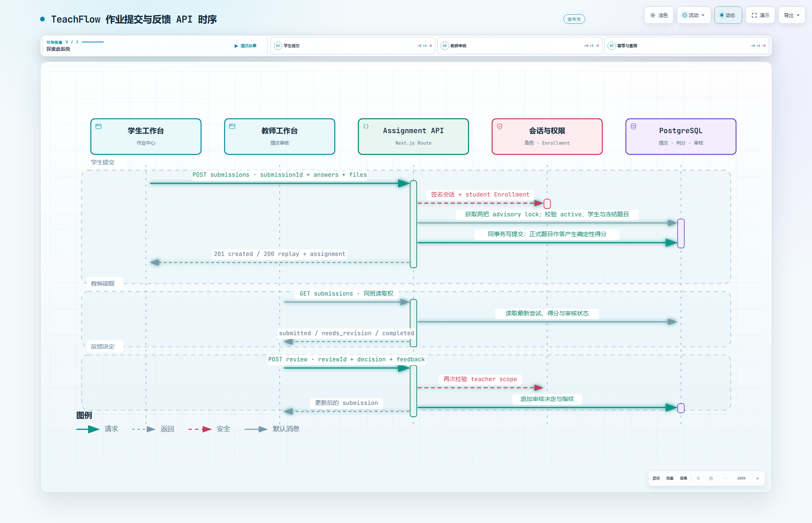Open the 导出 export dropdown
The width and height of the screenshot is (812, 523).
pos(792,15)
